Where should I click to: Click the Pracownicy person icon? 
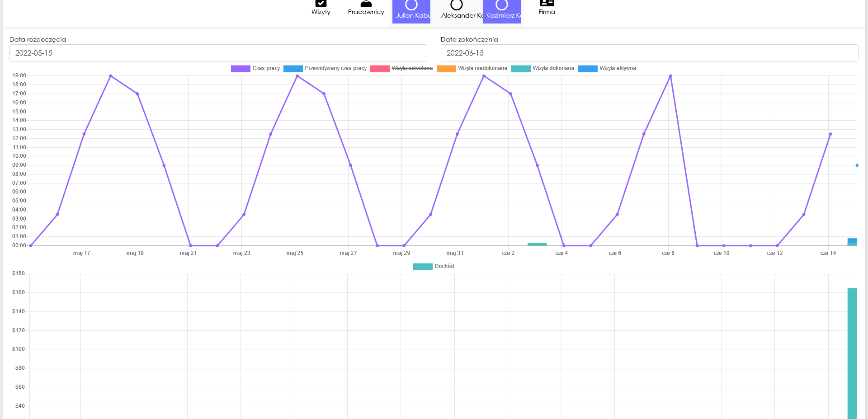pyautogui.click(x=366, y=4)
